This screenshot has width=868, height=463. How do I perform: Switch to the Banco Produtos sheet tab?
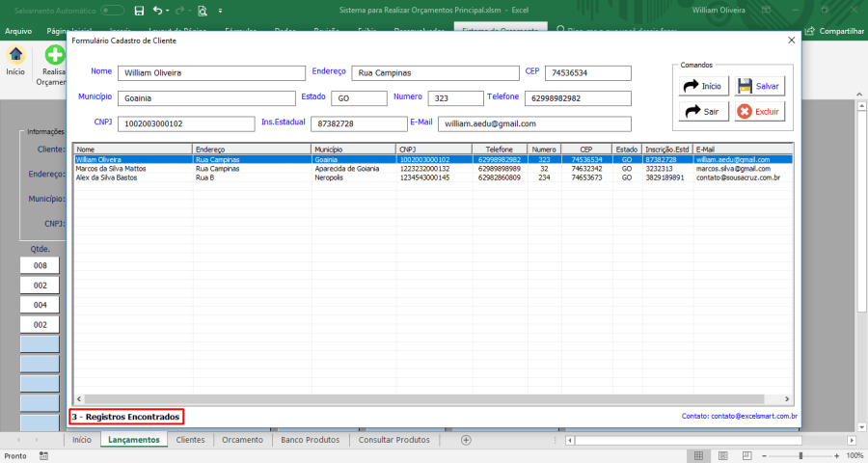click(310, 440)
